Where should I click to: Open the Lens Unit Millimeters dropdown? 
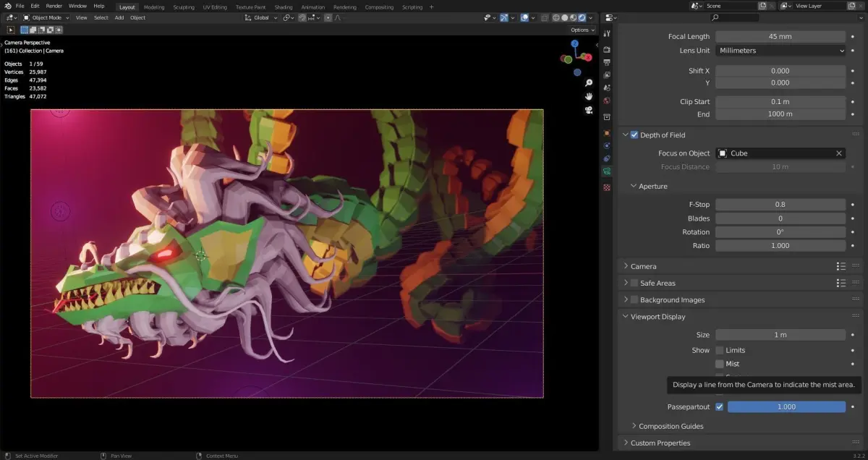(x=780, y=51)
